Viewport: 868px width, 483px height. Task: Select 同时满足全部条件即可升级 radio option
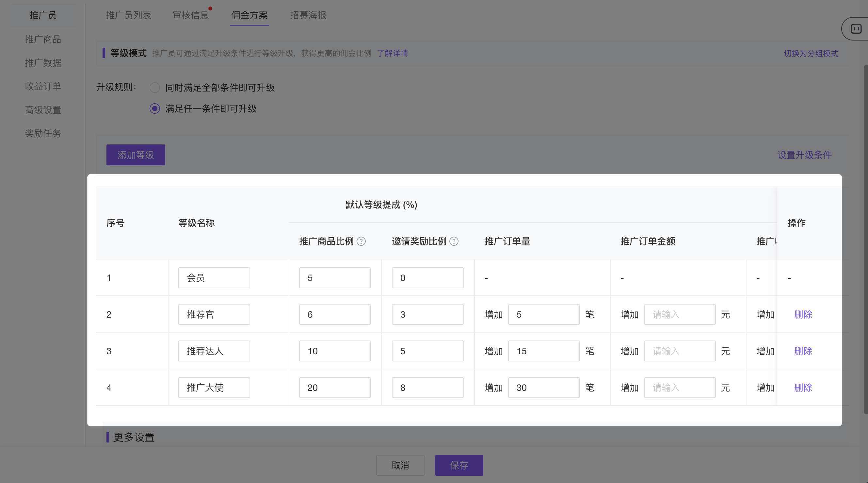coord(155,88)
